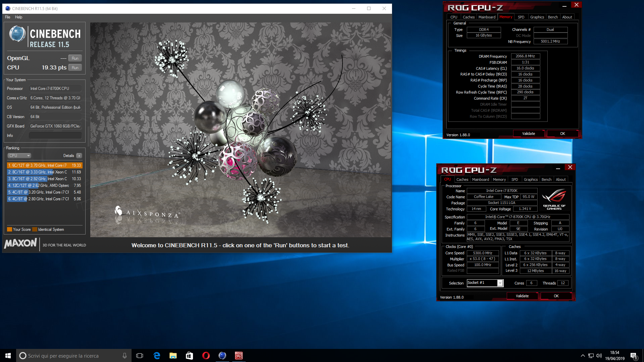The width and height of the screenshot is (644, 362).
Task: Select ranking row 4 AMD Opteron 7.95
Action: [x=45, y=186]
